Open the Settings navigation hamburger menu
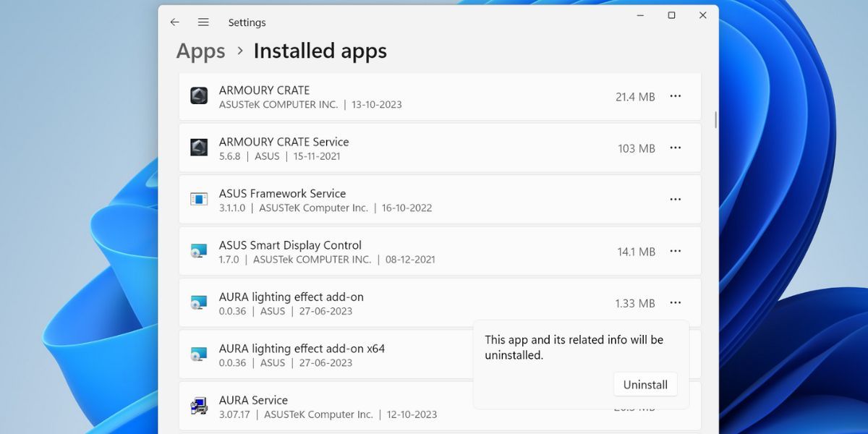868x434 pixels. (x=203, y=22)
